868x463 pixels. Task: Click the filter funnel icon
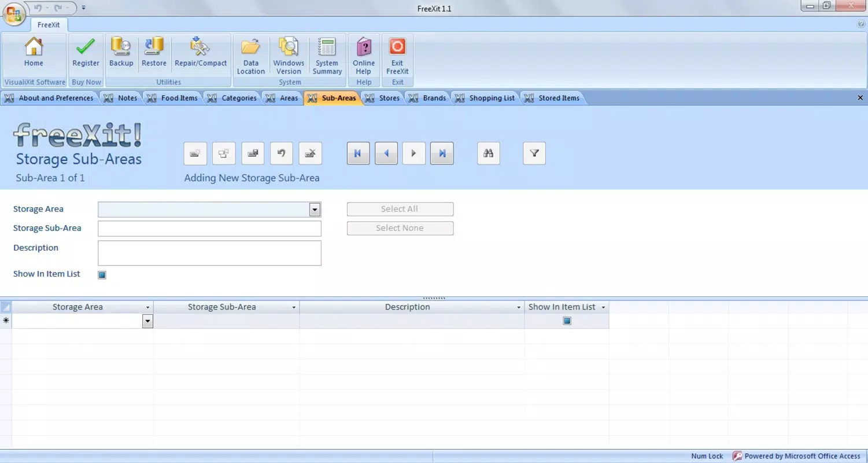tap(534, 153)
